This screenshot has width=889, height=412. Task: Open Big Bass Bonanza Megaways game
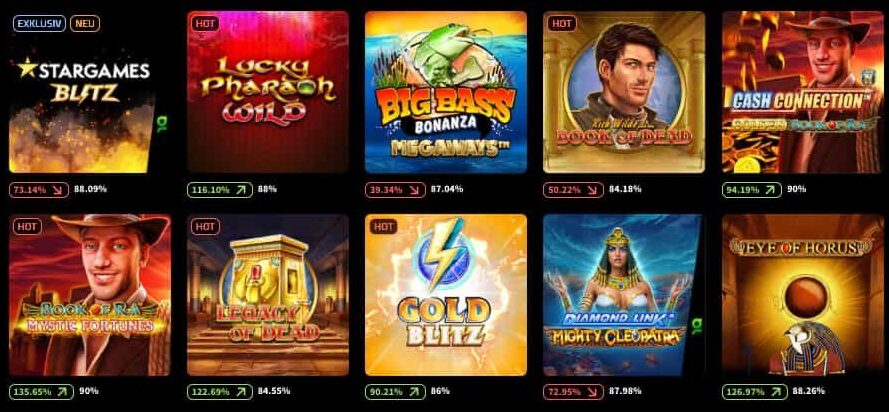(446, 92)
